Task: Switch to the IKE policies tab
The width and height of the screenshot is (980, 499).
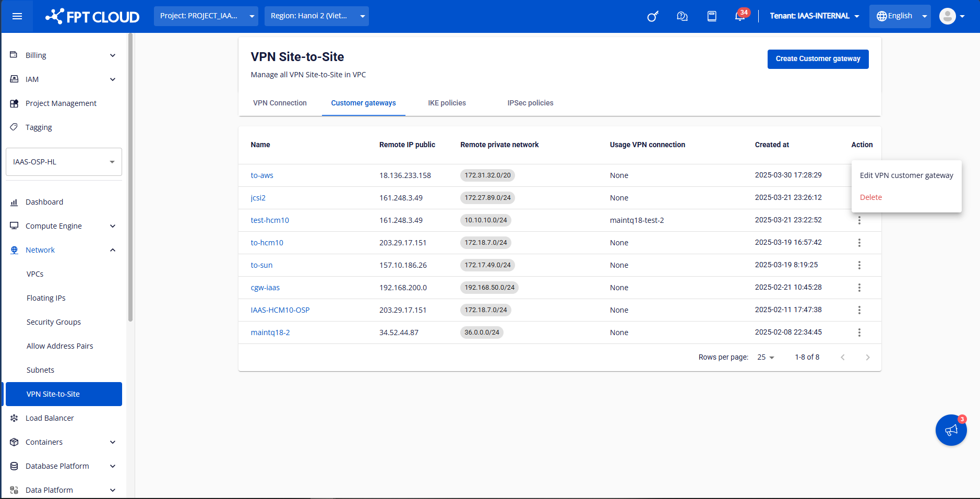Action: pos(447,103)
